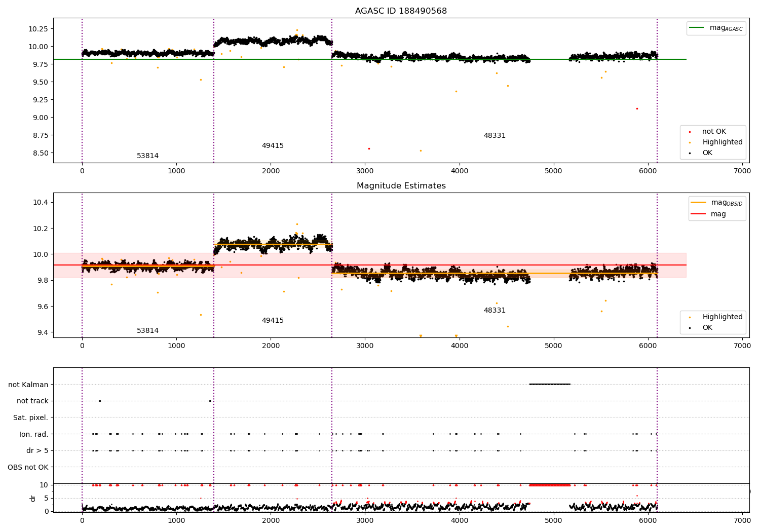Click the 10.2 tick on Magnitude Estimates plot

[40, 229]
